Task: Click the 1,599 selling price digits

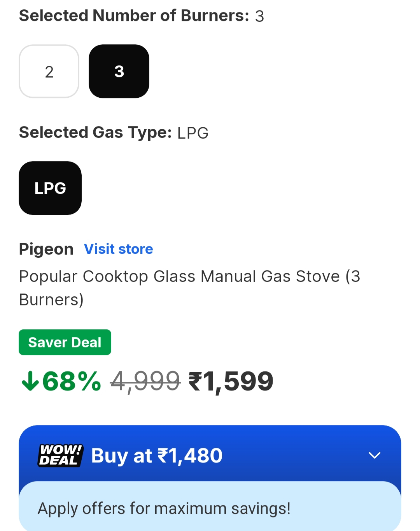Action: 238,381
